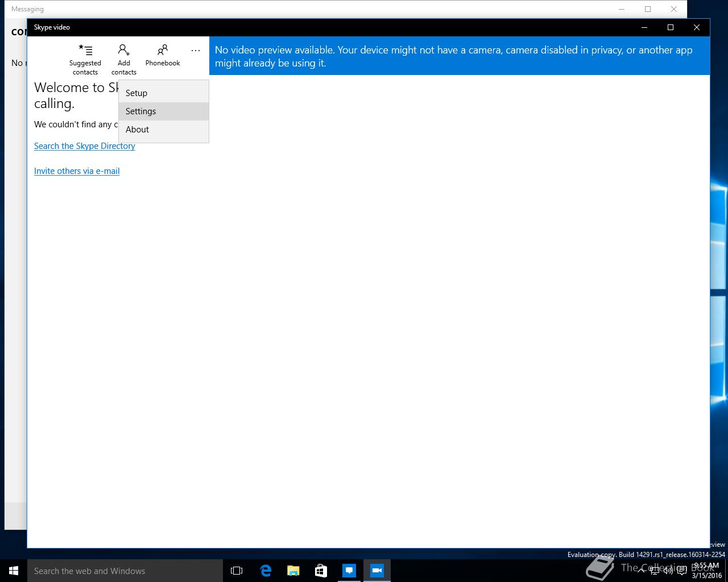Open the Action Center notifications icon

point(681,571)
